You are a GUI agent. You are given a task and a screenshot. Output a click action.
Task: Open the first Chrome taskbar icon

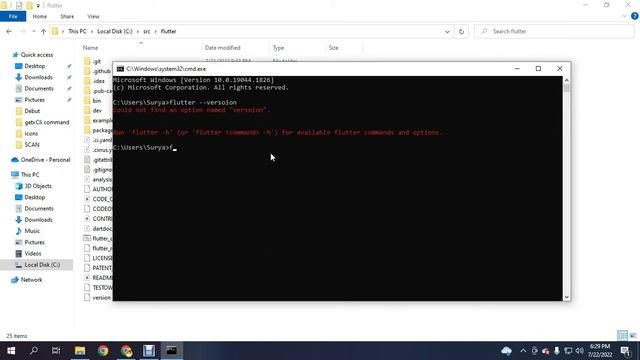click(x=103, y=351)
